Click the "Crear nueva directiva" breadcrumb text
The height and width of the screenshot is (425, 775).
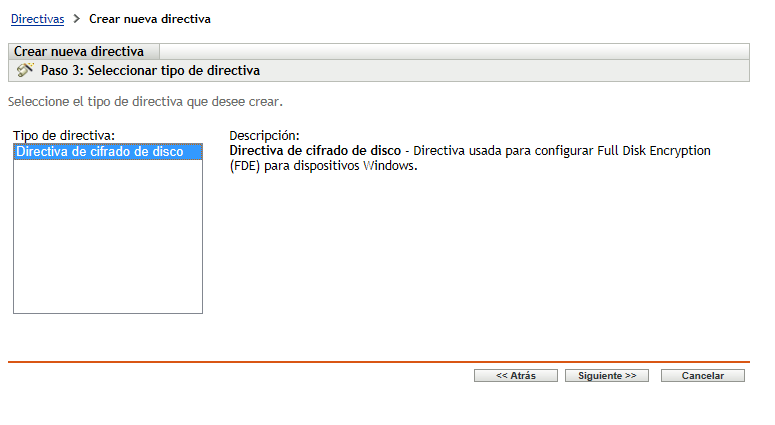click(x=150, y=19)
